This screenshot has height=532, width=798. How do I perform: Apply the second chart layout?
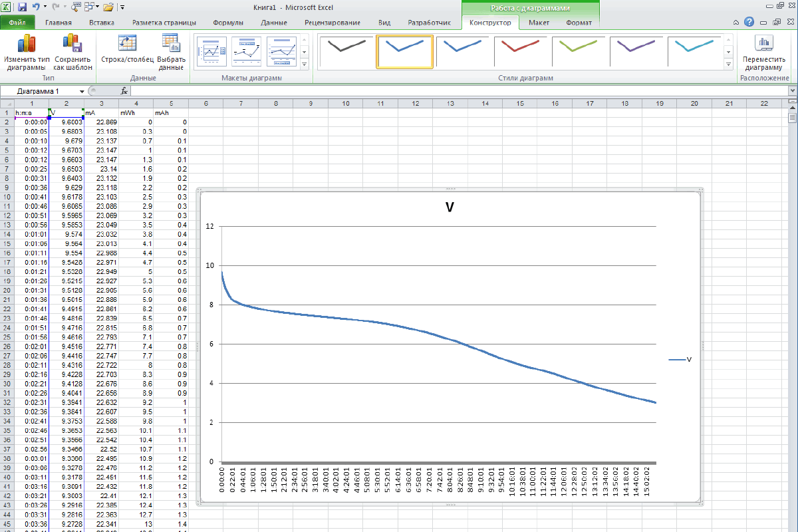tap(247, 51)
